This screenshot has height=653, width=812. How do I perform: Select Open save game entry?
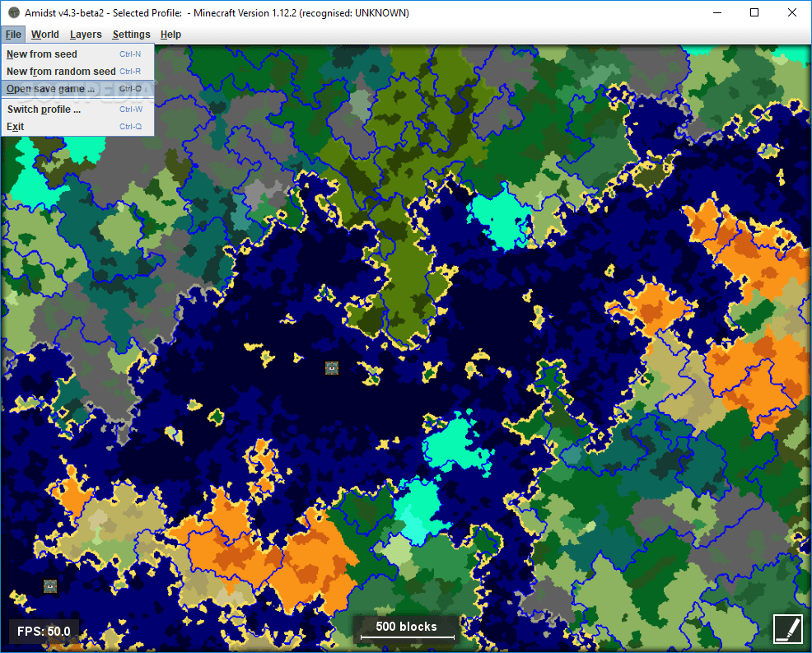click(x=77, y=89)
